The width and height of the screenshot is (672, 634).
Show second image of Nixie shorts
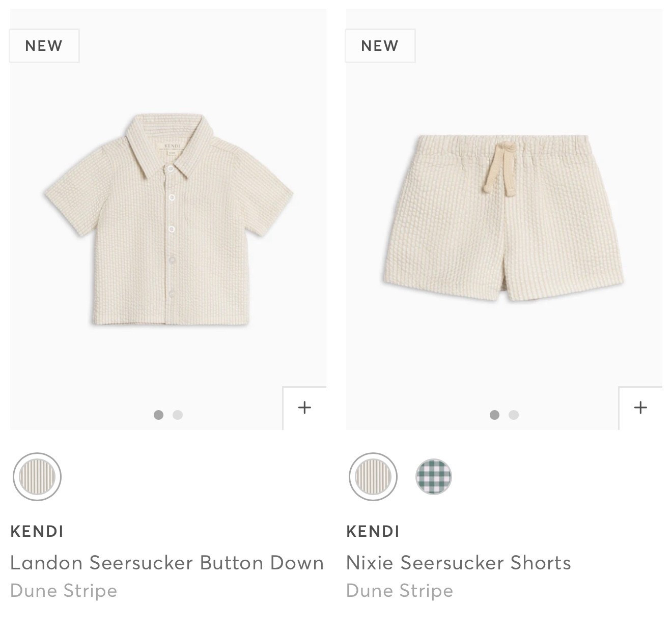pyautogui.click(x=514, y=415)
